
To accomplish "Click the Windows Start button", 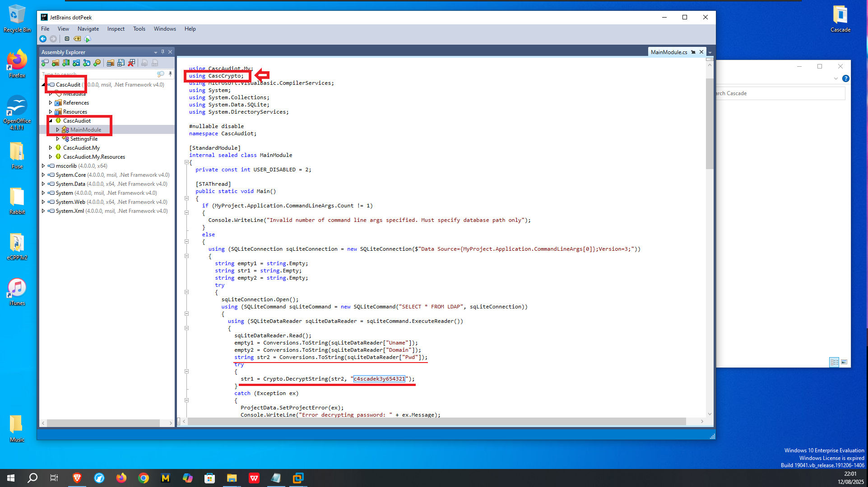I will [11, 478].
